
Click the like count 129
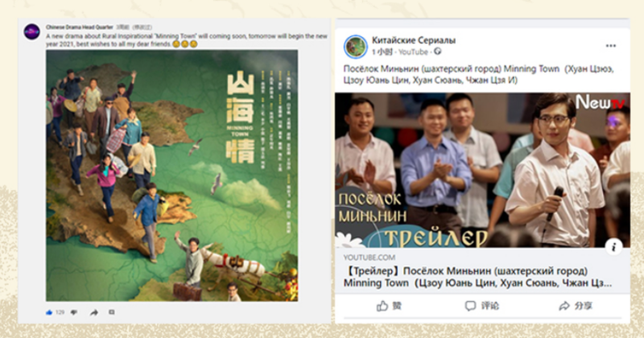point(60,312)
